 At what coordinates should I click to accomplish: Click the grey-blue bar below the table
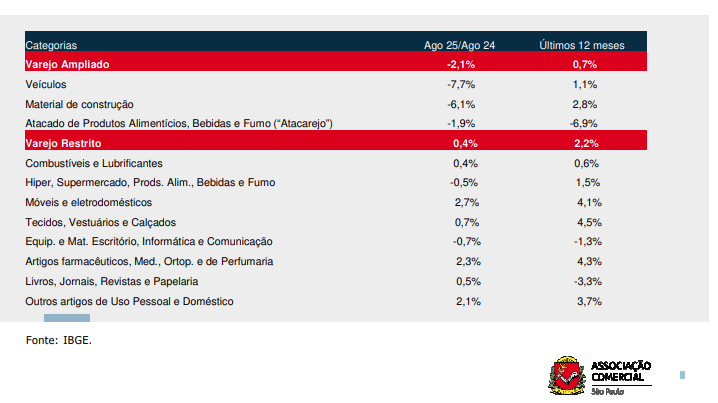tap(66, 318)
